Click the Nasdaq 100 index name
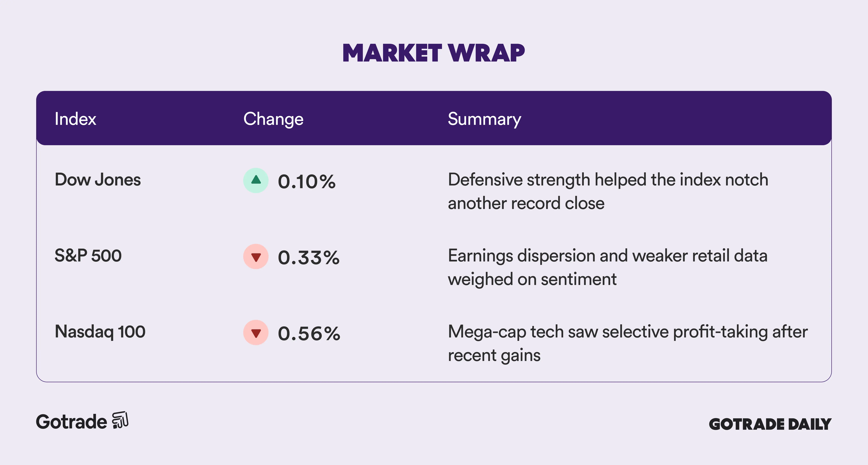The width and height of the screenshot is (868, 465). (x=100, y=331)
